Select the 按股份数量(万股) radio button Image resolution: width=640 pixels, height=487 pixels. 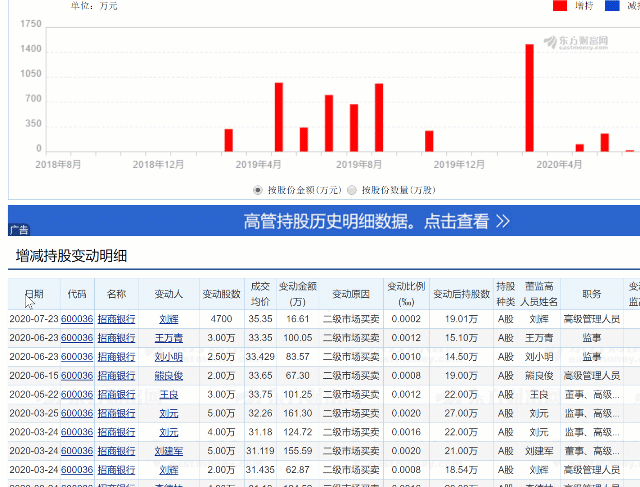tap(352, 190)
